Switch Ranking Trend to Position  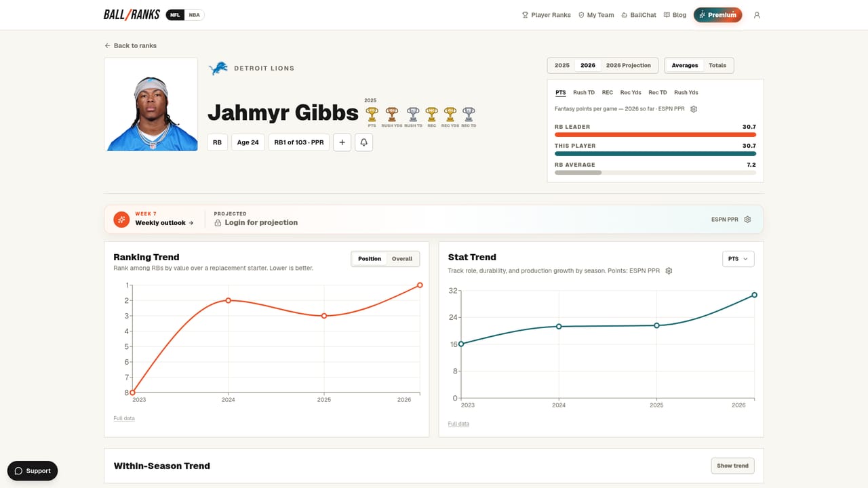point(370,259)
